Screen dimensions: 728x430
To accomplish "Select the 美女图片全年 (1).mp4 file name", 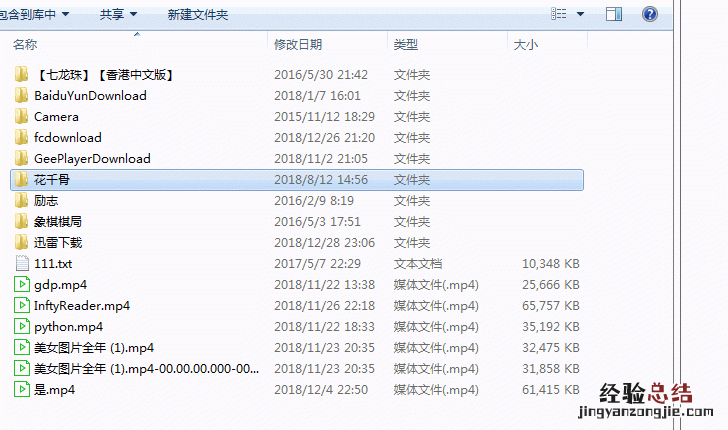I will [94, 348].
